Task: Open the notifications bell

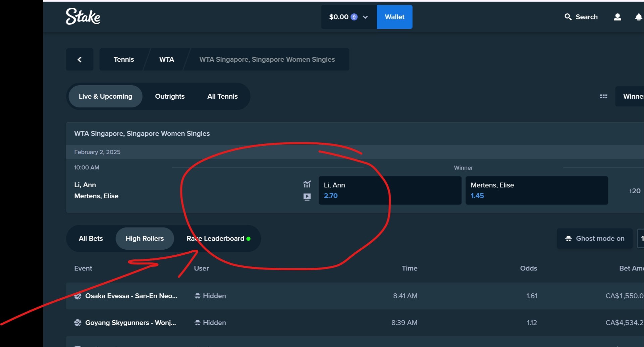Action: 639,17
